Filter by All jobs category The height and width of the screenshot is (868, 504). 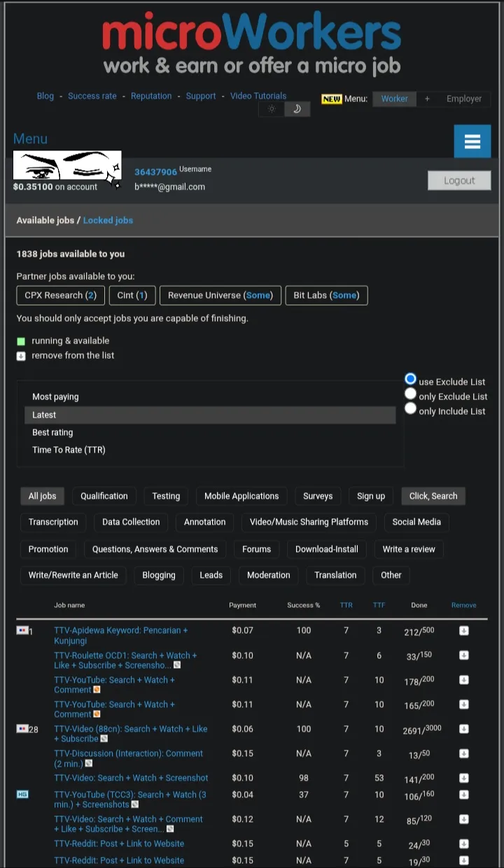point(42,496)
